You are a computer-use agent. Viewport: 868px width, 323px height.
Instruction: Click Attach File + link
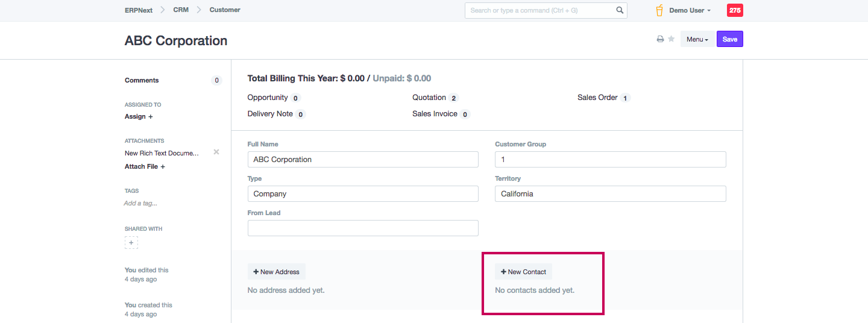point(145,166)
